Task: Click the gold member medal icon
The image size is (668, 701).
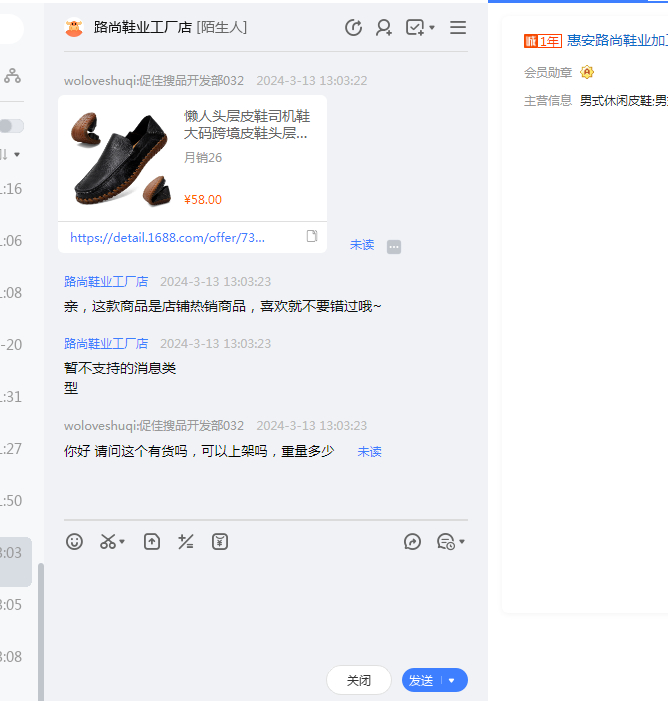Action: [x=587, y=72]
